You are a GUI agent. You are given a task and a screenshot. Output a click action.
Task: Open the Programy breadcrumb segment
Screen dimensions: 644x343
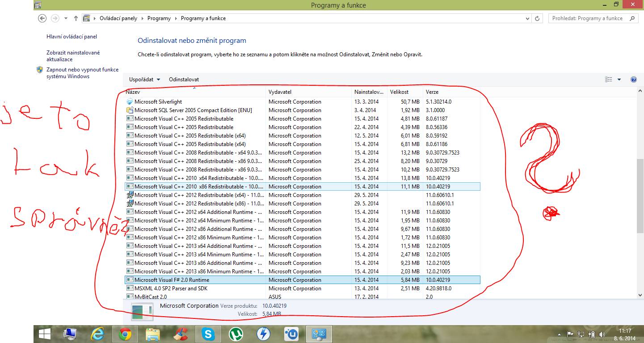coord(159,18)
